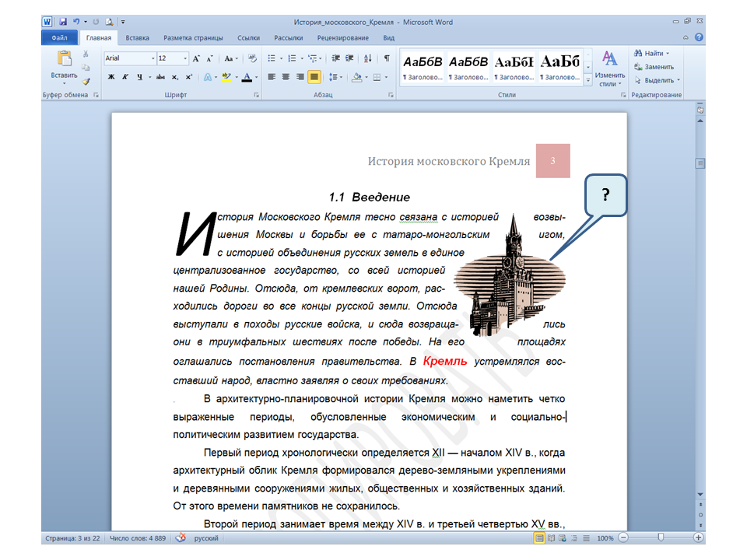This screenshot has height=560, width=747.
Task: Click the zoom slider in status bar
Action: 661,537
